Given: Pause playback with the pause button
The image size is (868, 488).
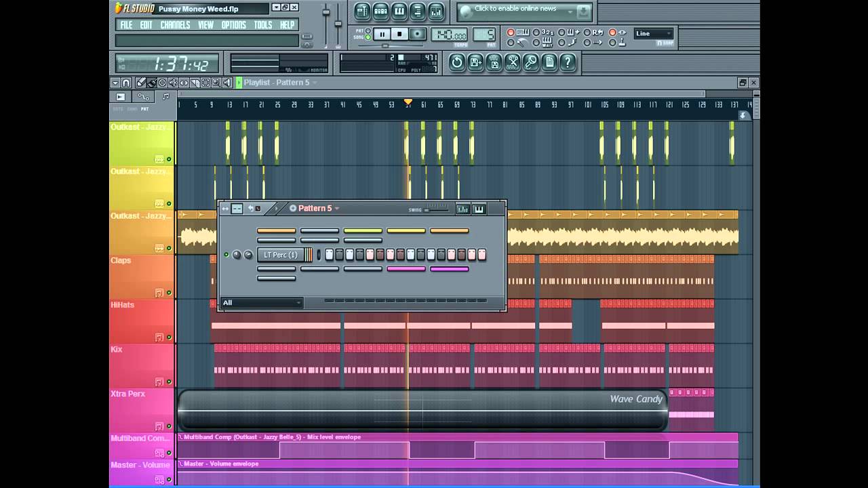Looking at the screenshot, I should 382,34.
